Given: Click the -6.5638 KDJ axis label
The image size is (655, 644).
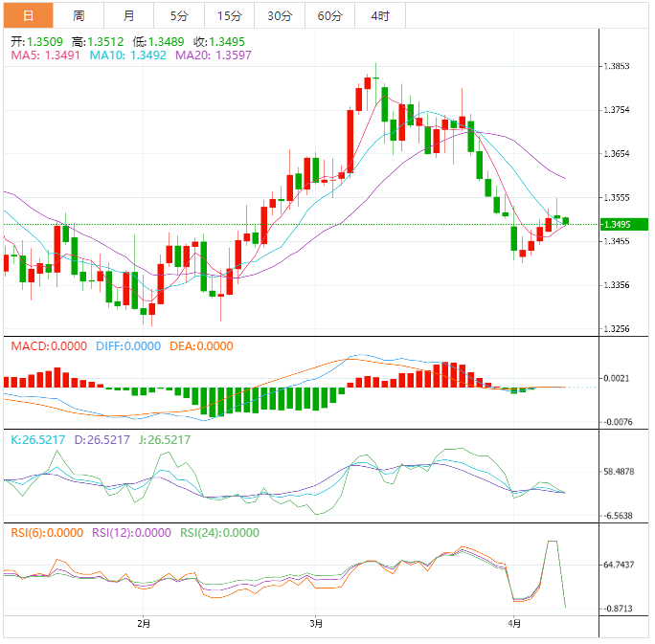Looking at the screenshot, I should tap(619, 516).
